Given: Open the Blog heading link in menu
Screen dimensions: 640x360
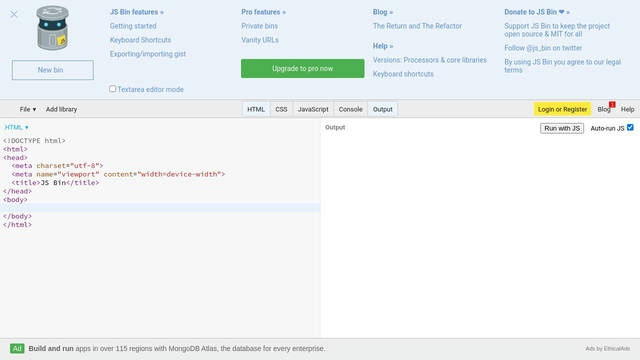Looking at the screenshot, I should pos(383,12).
